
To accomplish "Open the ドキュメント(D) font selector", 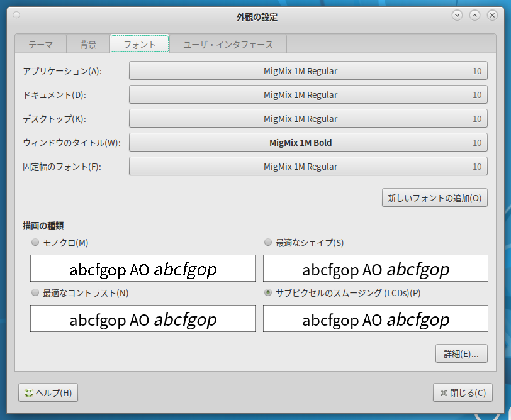I will 308,95.
